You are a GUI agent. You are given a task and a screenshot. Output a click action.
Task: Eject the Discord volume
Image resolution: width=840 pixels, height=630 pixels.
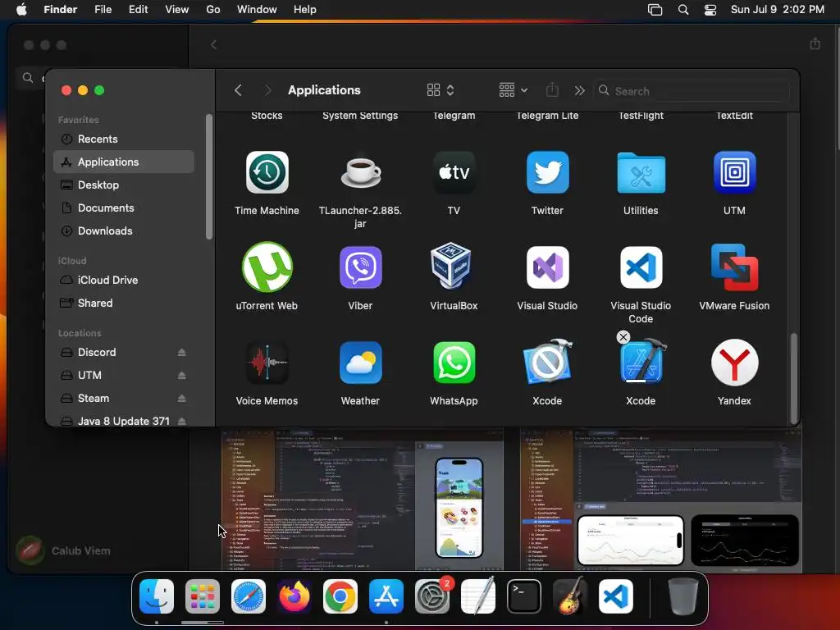click(x=182, y=353)
